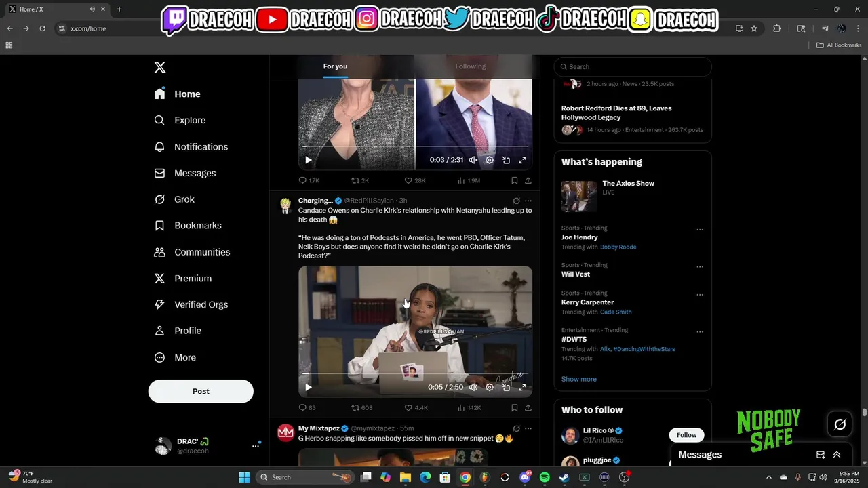This screenshot has width=868, height=488.
Task: Open the X logo home link
Action: click(x=160, y=67)
